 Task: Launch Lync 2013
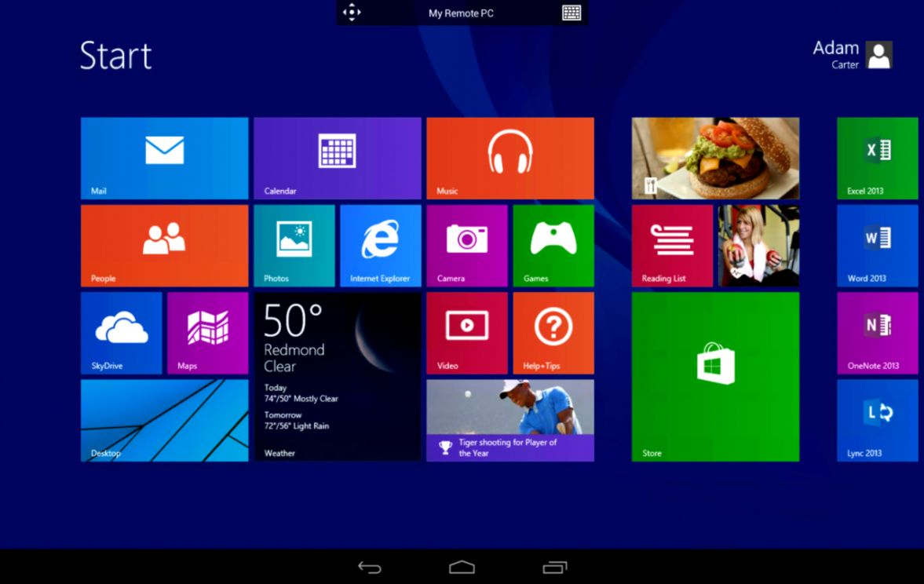tap(877, 419)
